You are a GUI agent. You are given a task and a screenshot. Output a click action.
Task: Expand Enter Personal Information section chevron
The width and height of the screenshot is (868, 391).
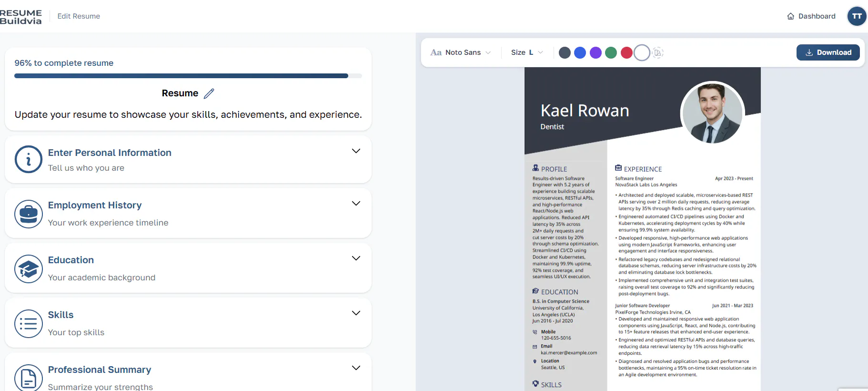356,151
